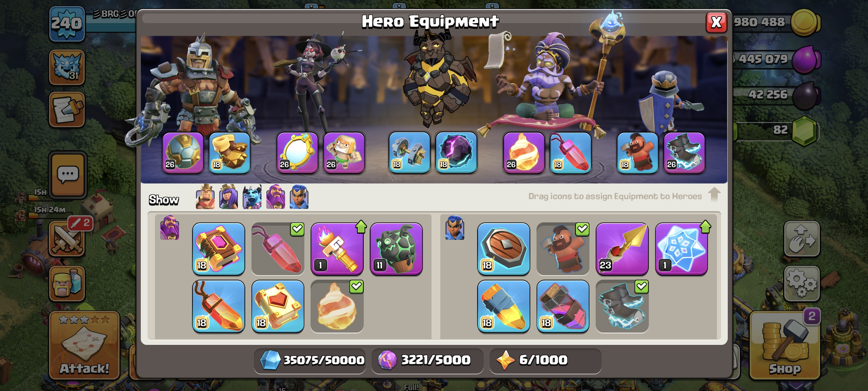868x391 pixels.
Task: Select the Eternal Tome equipment icon
Action: click(x=219, y=249)
